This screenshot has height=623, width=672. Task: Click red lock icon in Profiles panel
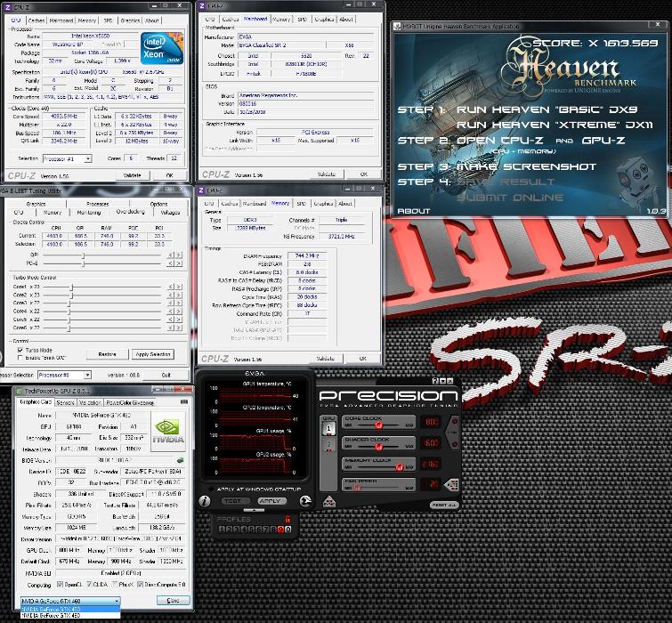point(288,519)
